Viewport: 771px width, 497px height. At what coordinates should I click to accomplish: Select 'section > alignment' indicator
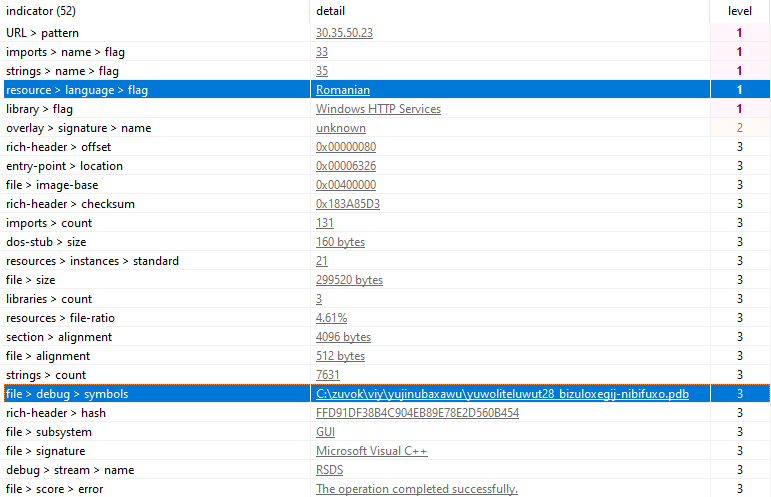point(59,337)
